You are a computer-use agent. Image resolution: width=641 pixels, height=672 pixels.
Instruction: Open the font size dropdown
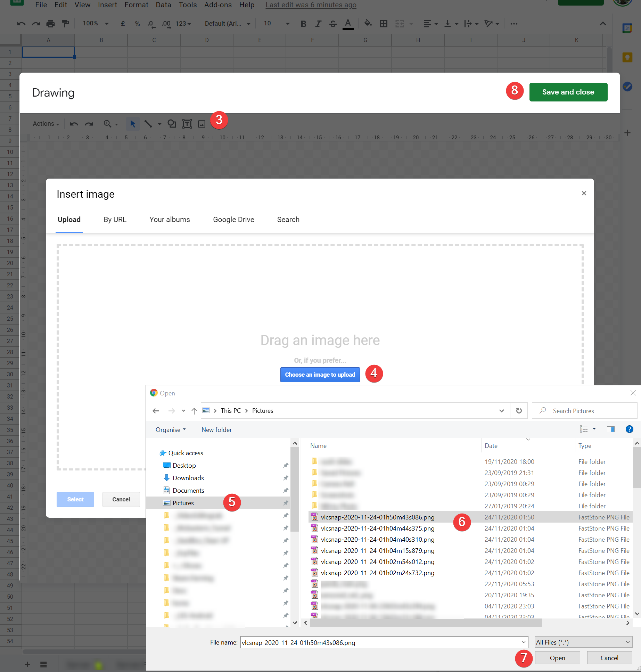point(277,24)
